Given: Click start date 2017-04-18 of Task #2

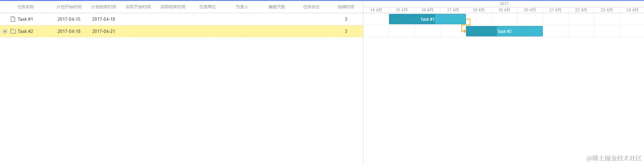Looking at the screenshot, I should 69,31.
